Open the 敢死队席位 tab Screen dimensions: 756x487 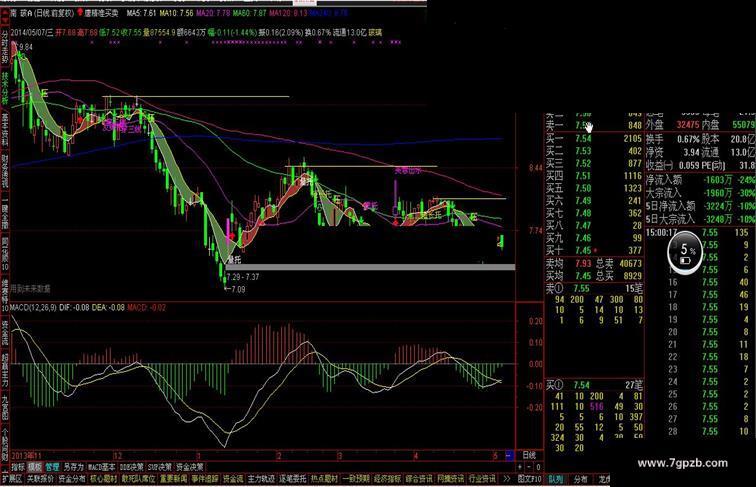point(139,479)
